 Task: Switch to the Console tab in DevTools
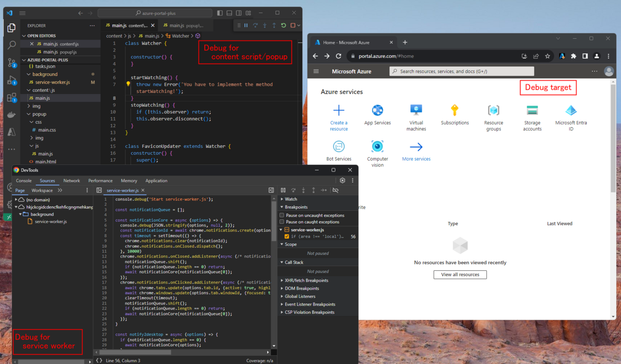pyautogui.click(x=24, y=180)
